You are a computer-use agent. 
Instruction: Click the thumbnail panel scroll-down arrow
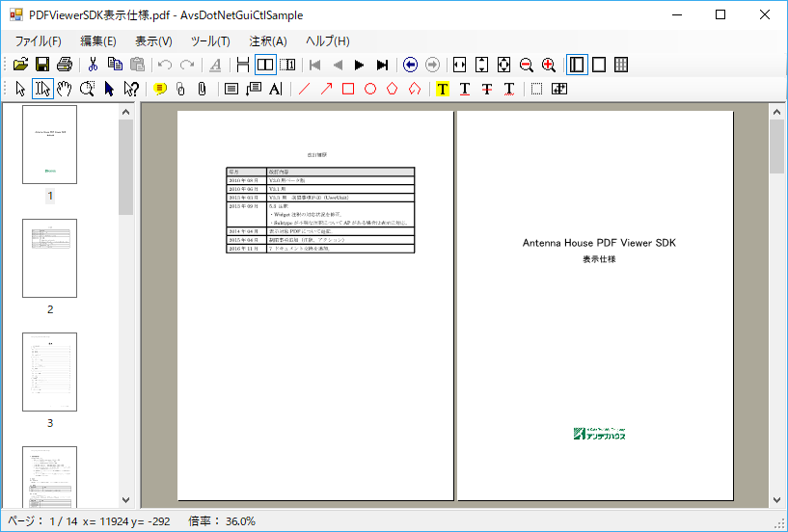click(x=125, y=500)
